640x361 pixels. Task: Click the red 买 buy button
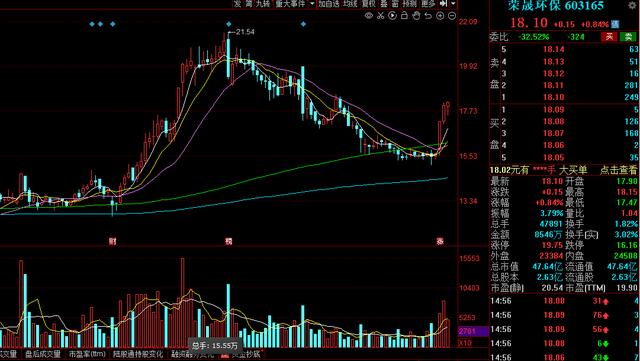click(609, 37)
